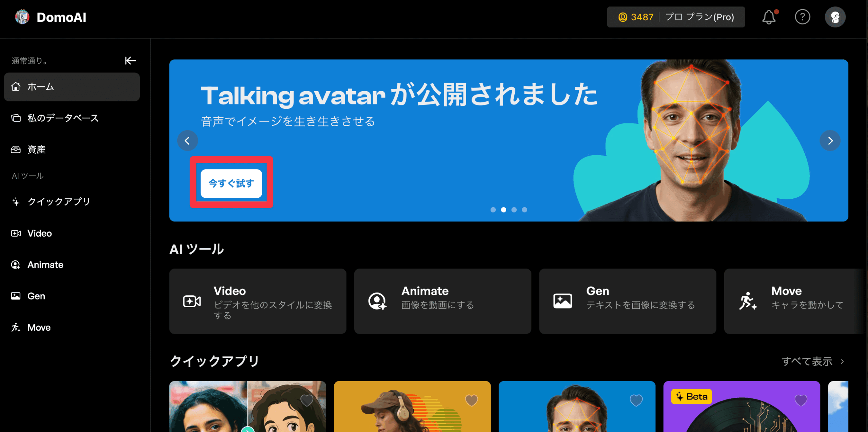Image resolution: width=868 pixels, height=432 pixels.
Task: Open the Move tool card
Action: [793, 301]
